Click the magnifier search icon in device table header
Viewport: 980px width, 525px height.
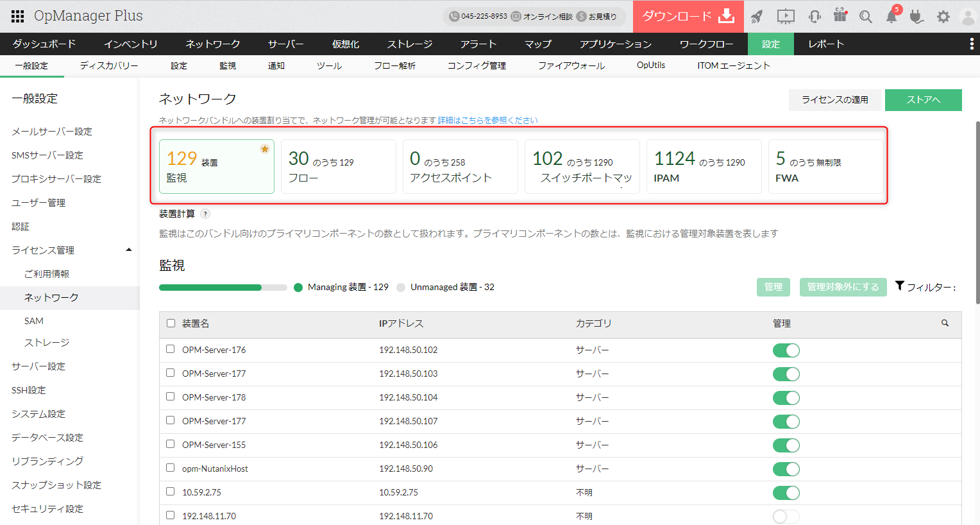[x=945, y=323]
